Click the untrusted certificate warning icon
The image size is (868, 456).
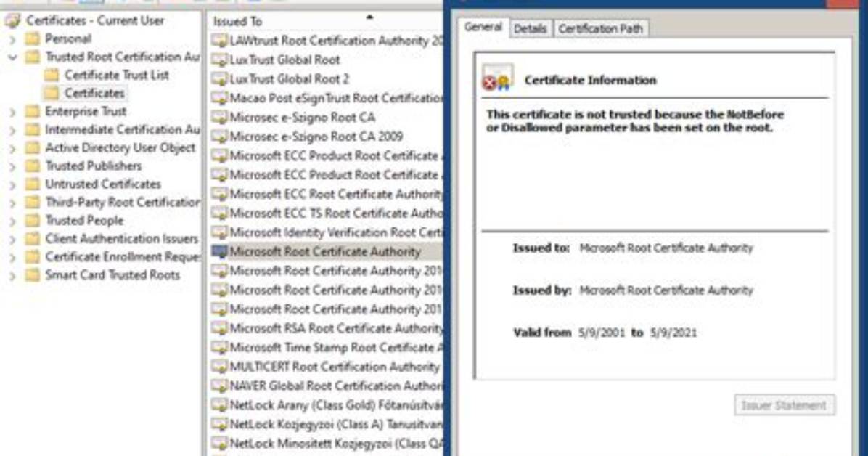[x=496, y=78]
